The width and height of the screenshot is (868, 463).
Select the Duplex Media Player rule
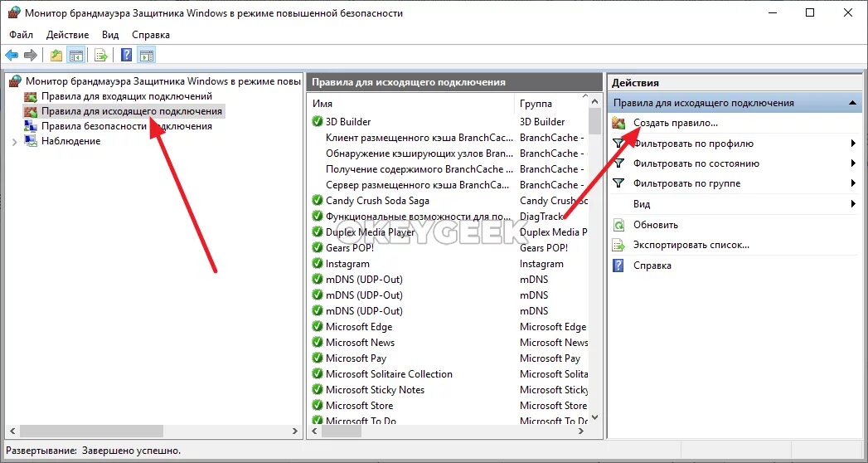click(x=370, y=232)
